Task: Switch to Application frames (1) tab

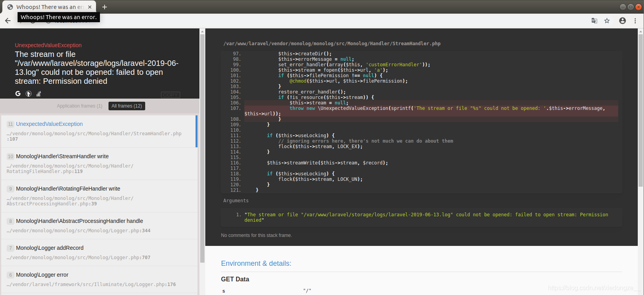Action: click(80, 106)
